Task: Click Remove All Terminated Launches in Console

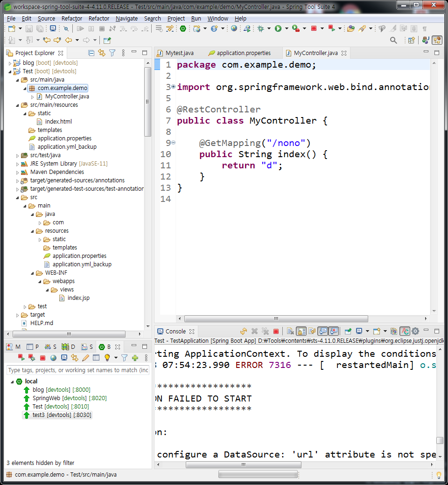Action: (x=266, y=331)
